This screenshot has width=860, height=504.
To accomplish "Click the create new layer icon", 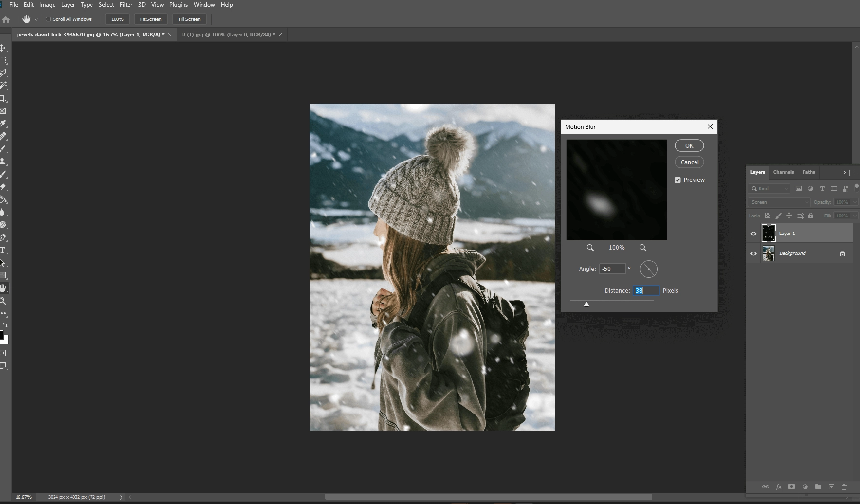I will (831, 486).
